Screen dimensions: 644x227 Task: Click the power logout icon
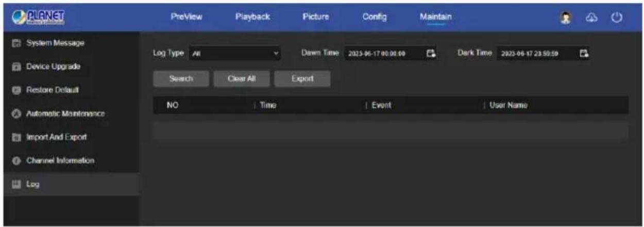point(616,17)
